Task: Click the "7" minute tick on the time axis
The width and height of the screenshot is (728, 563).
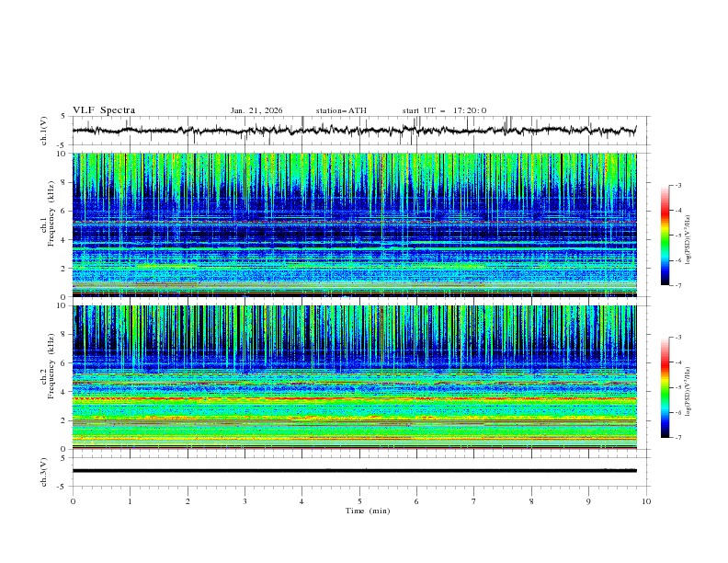Action: (474, 501)
